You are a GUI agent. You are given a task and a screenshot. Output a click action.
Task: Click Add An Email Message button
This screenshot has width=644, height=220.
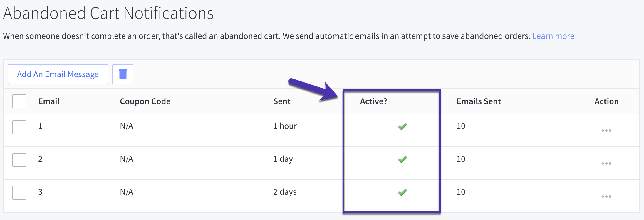(58, 74)
